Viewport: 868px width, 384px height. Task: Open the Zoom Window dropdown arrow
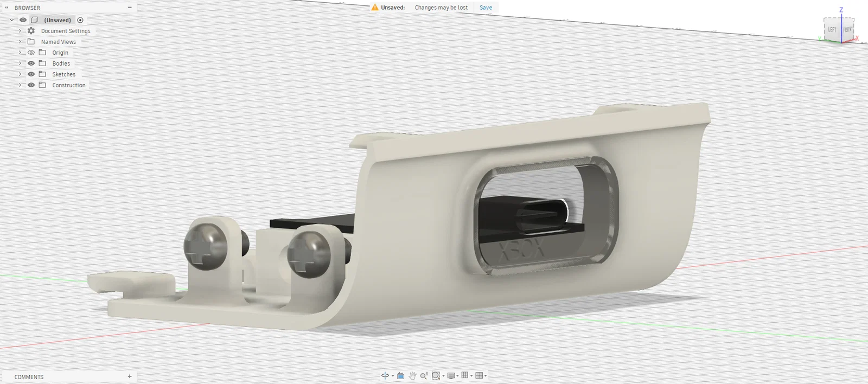443,376
